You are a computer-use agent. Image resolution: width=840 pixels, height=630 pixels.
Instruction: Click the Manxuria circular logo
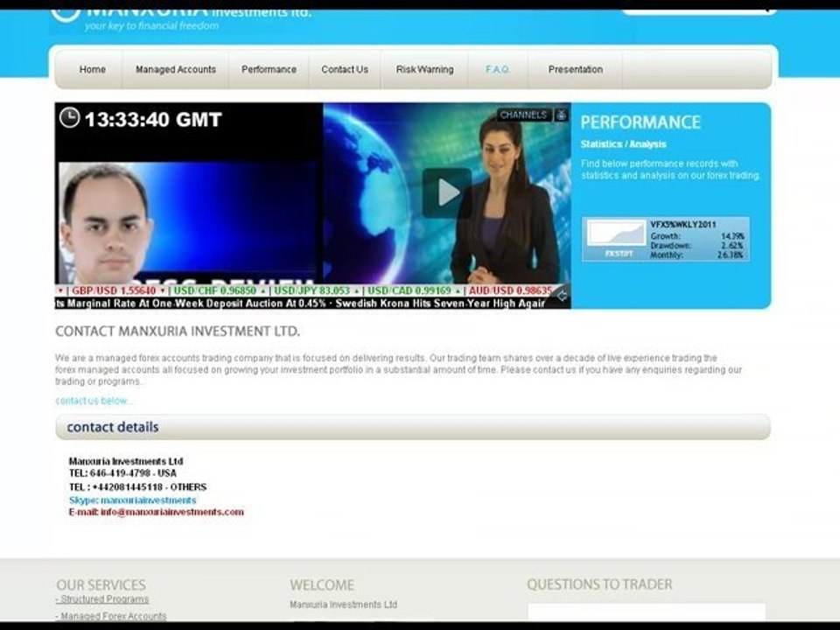click(66, 13)
